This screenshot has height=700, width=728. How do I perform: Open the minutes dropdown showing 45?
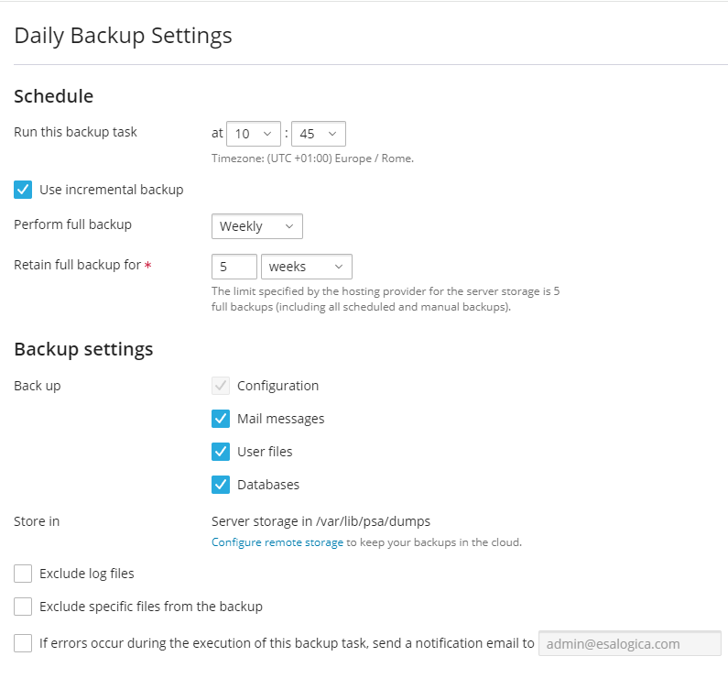tap(318, 134)
